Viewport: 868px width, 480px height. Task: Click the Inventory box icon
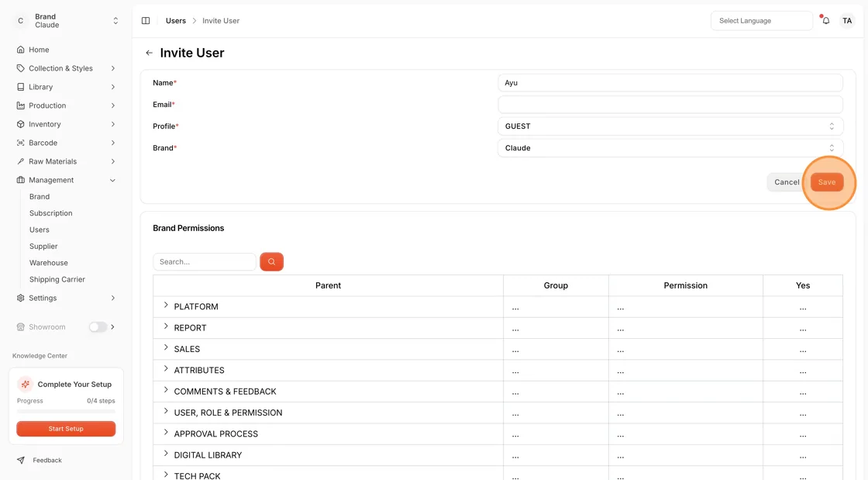(x=20, y=124)
